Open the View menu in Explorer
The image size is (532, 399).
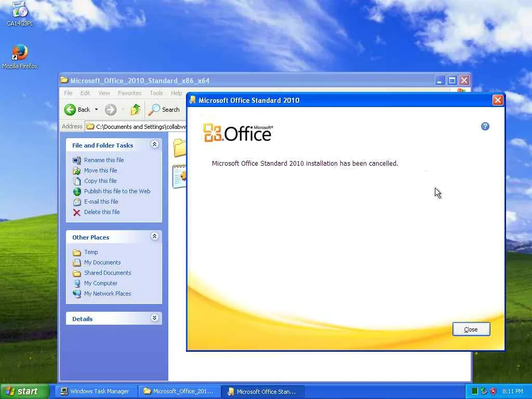click(x=104, y=93)
